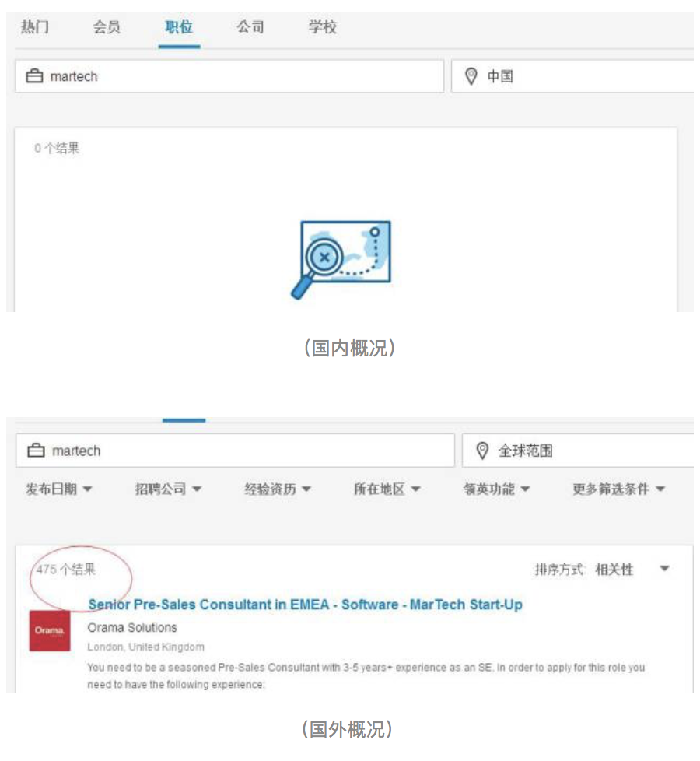Click the Orama Solutions company name
Image resolution: width=700 pixels, height=761 pixels.
(x=132, y=628)
